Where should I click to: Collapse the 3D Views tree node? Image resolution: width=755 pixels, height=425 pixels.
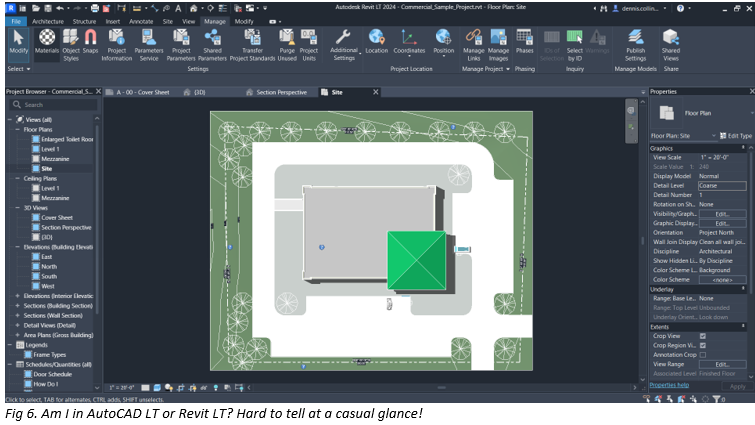tap(18, 208)
